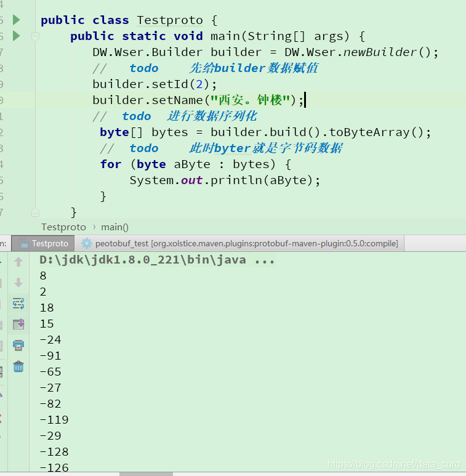Open the peotobuf_test maven compile tab
The image size is (466, 476).
click(239, 243)
